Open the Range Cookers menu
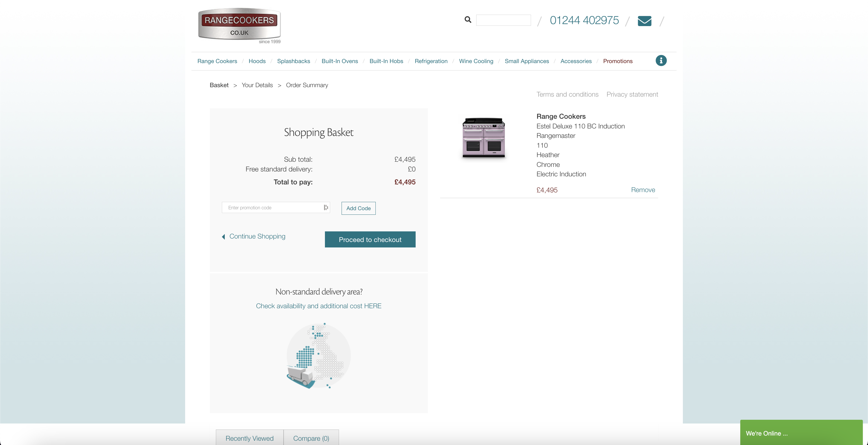 pos(217,61)
